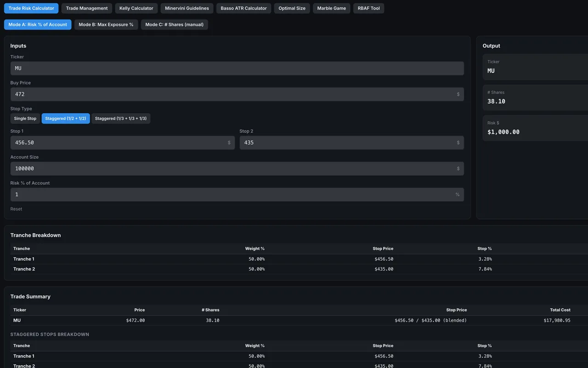
Task: Select the Single Stop type
Action: [x=25, y=119]
